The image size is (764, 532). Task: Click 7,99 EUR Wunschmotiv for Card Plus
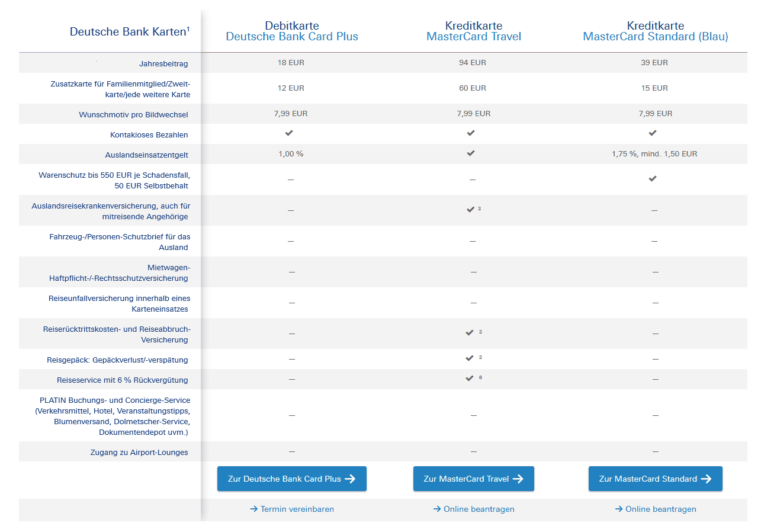[291, 113]
